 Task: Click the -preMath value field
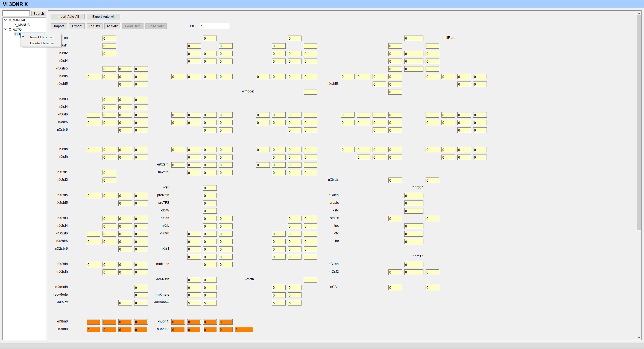210,196
